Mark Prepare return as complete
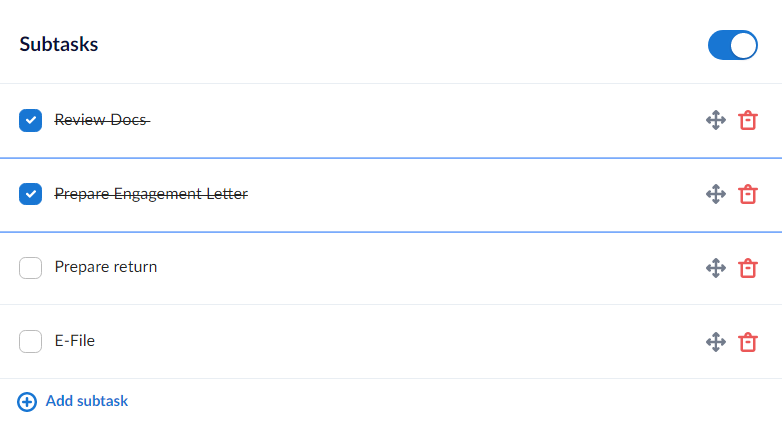 click(31, 268)
